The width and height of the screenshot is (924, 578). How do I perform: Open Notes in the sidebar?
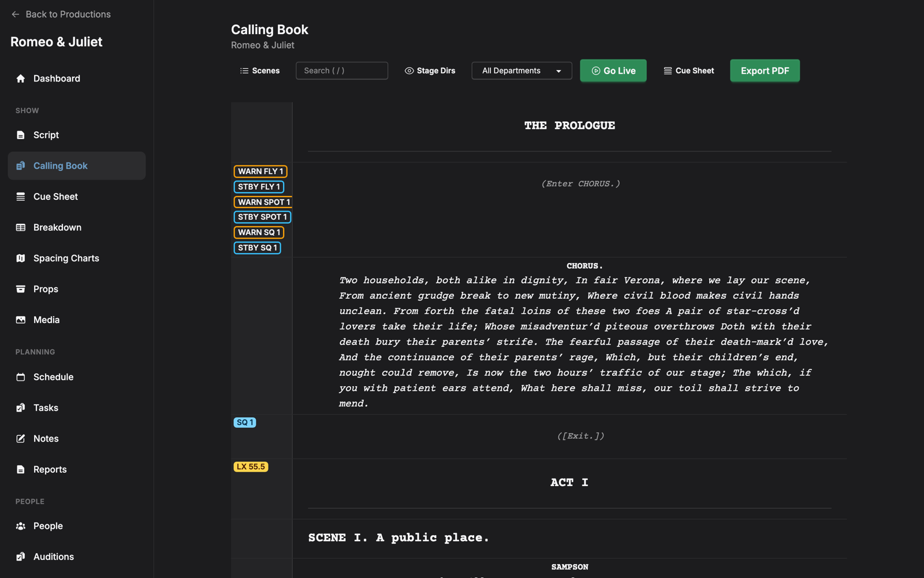pos(77,439)
